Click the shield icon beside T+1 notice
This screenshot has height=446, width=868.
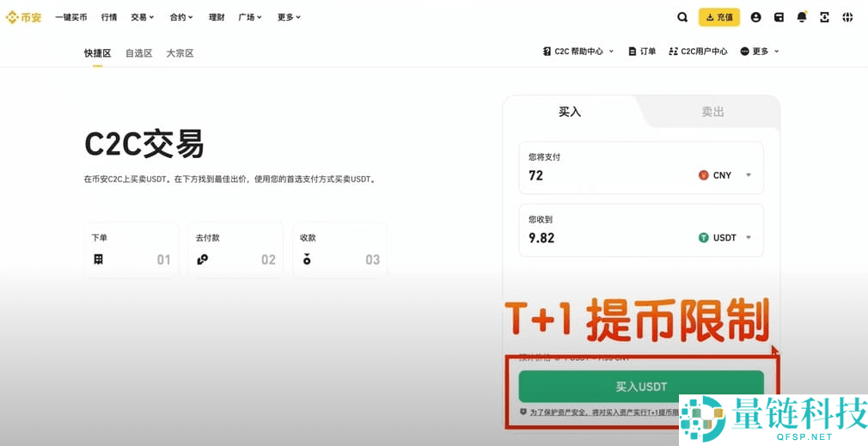[x=523, y=412]
